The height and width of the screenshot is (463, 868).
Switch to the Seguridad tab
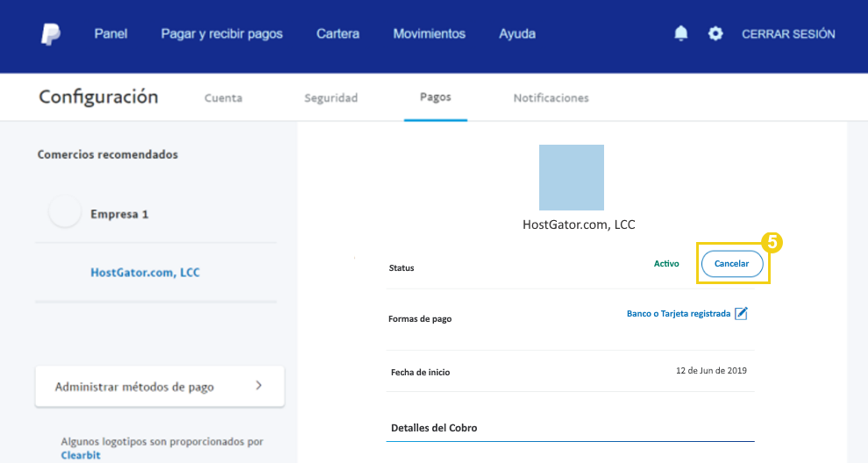click(x=331, y=98)
